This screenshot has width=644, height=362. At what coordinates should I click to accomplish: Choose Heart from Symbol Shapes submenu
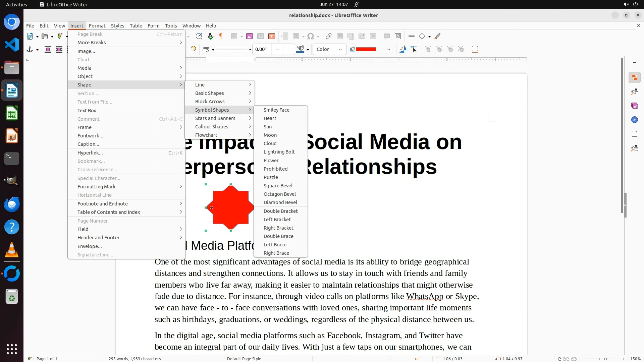[x=270, y=118]
